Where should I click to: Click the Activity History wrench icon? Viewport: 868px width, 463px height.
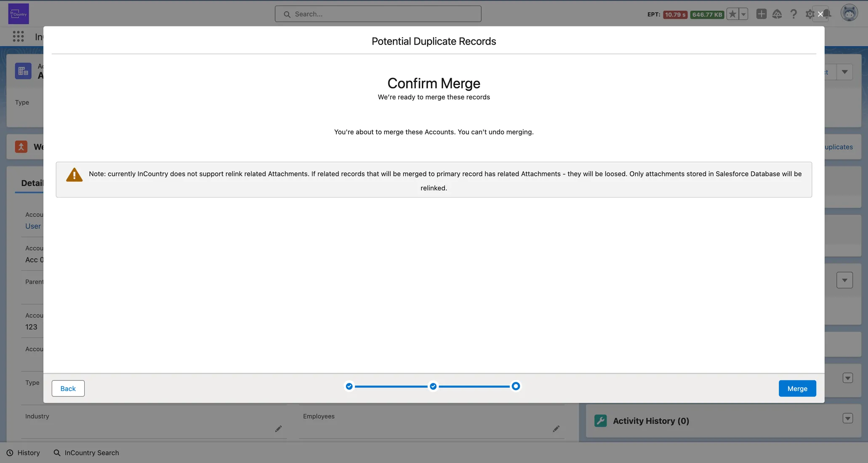tap(600, 420)
